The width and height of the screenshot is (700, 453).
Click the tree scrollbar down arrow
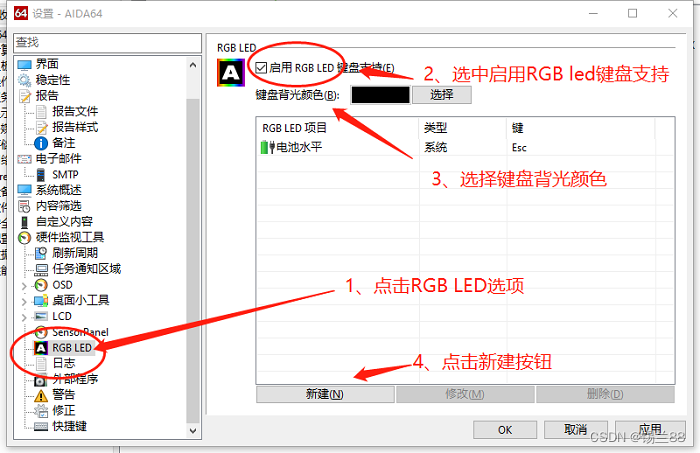click(193, 431)
